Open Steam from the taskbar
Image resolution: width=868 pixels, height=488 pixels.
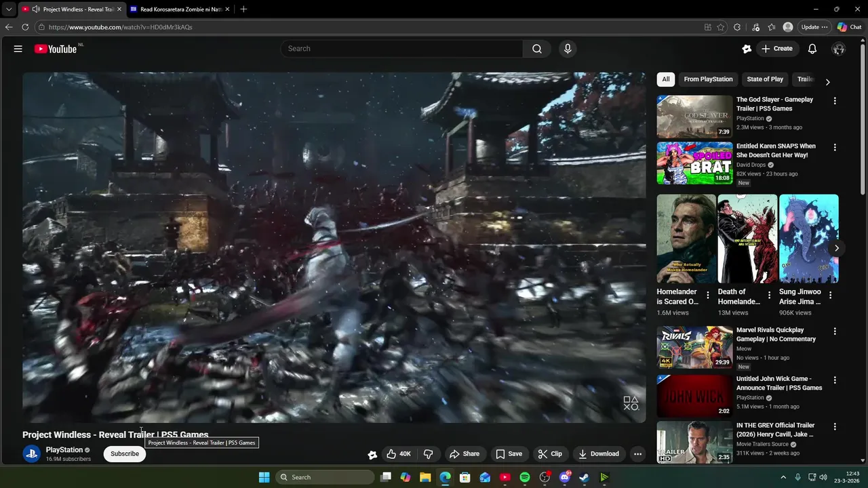coord(584,477)
